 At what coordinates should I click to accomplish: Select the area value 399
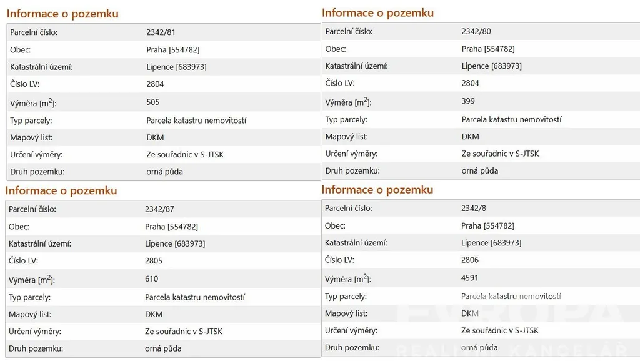click(468, 101)
